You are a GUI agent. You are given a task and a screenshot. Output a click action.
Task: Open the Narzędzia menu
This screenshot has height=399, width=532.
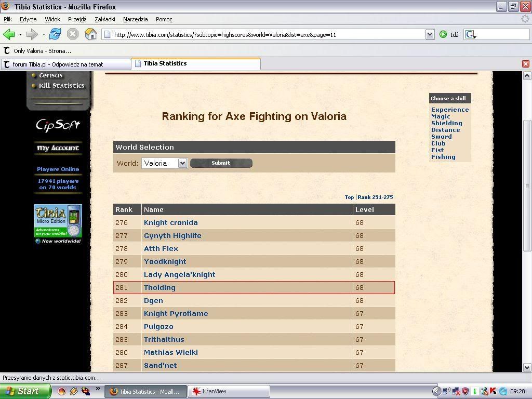tap(136, 19)
